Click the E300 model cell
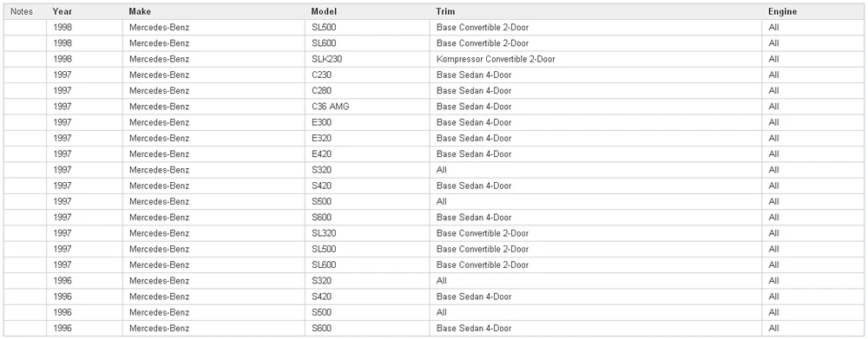868x339 pixels. tap(367, 122)
